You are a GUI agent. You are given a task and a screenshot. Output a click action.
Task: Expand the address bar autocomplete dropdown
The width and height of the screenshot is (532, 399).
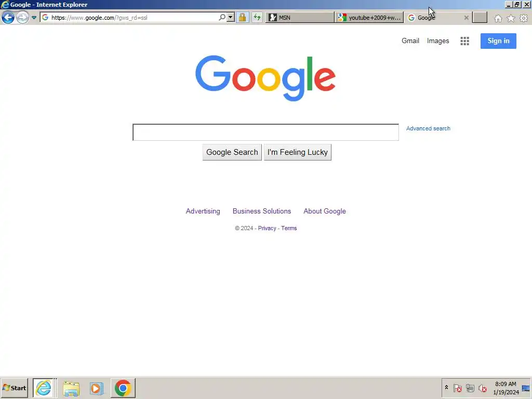point(230,17)
